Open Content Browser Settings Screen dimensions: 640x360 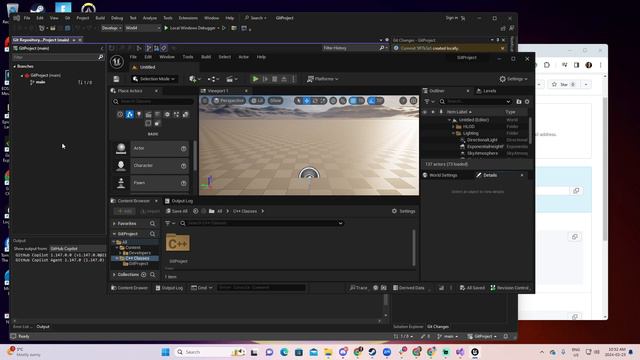[x=404, y=211]
